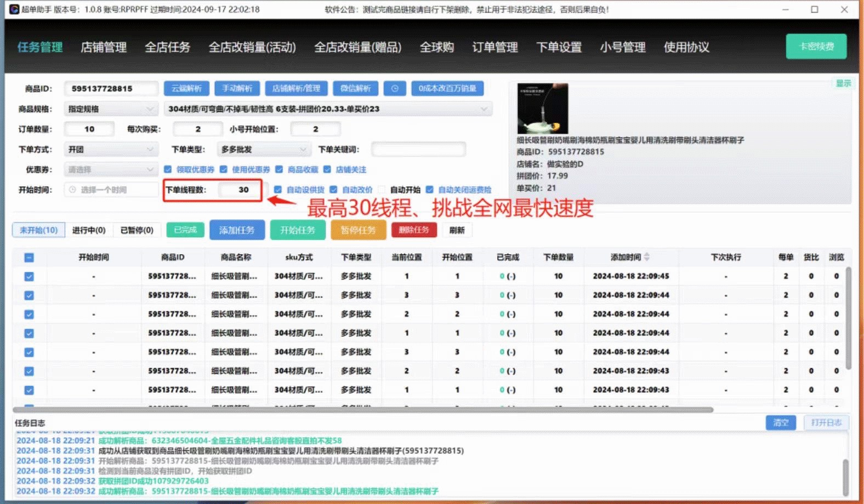Toggle the select-all checkbox in table header
864x504 pixels.
click(x=29, y=257)
